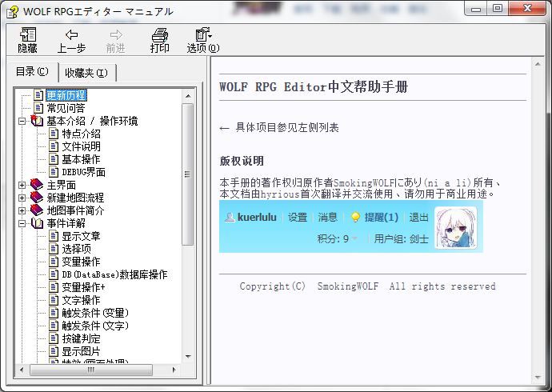Select the 显示文章 topic text
Viewport: 552px width, 392px height.
click(x=82, y=236)
